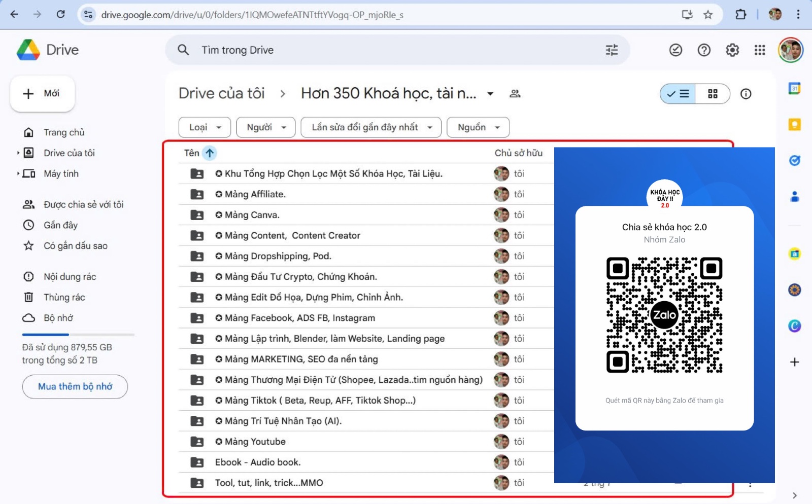The height and width of the screenshot is (504, 812).
Task: Open the offline ready status icon
Action: point(675,50)
